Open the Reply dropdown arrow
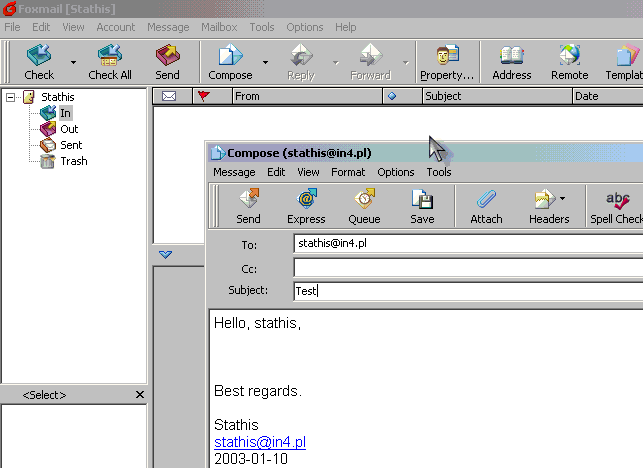Viewport: 643px width, 468px height. [336, 63]
